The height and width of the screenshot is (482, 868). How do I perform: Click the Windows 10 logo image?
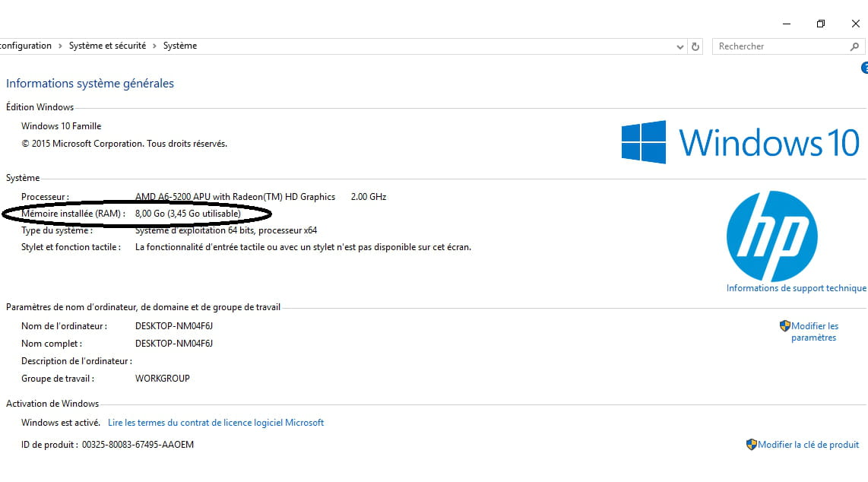tap(740, 142)
